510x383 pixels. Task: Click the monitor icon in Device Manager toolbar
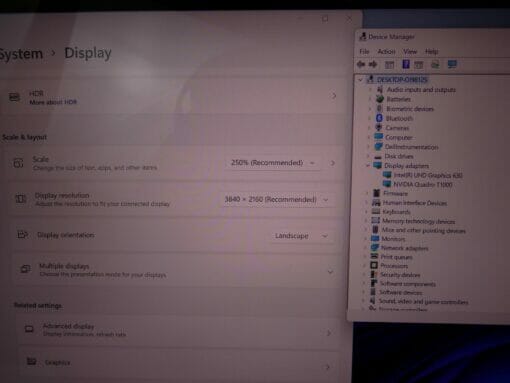pyautogui.click(x=452, y=64)
